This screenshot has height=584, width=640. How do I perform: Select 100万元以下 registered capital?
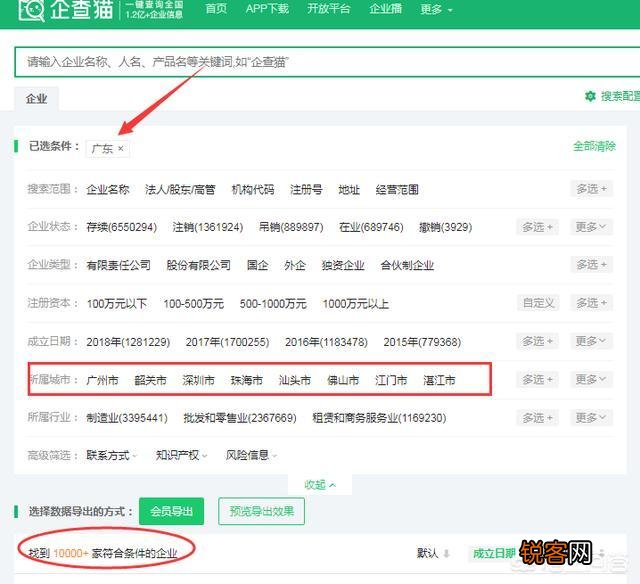(117, 304)
